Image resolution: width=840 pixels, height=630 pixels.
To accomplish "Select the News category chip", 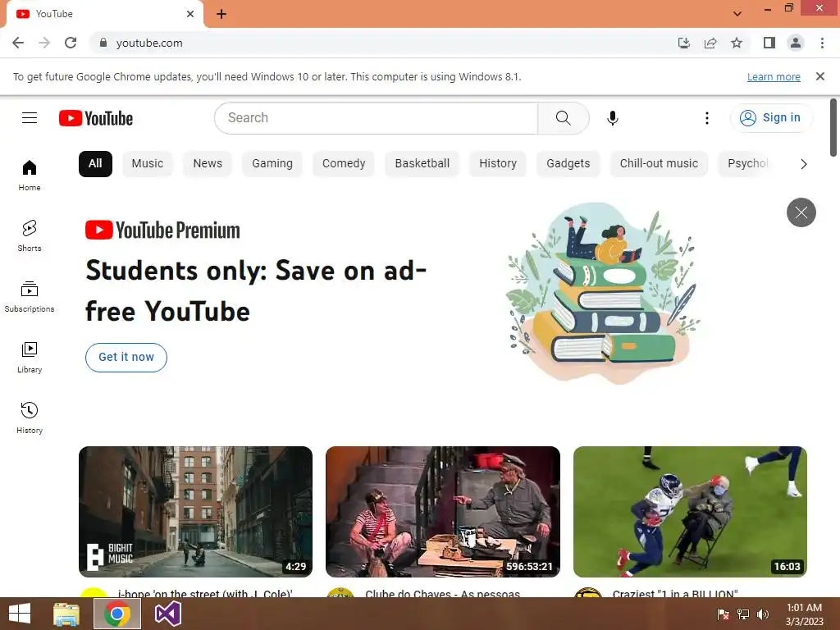I will (208, 164).
